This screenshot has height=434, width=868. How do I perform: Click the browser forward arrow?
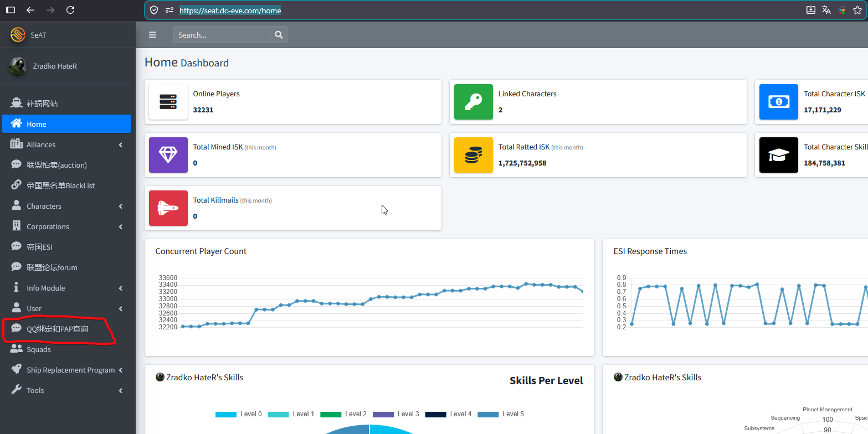tap(50, 10)
